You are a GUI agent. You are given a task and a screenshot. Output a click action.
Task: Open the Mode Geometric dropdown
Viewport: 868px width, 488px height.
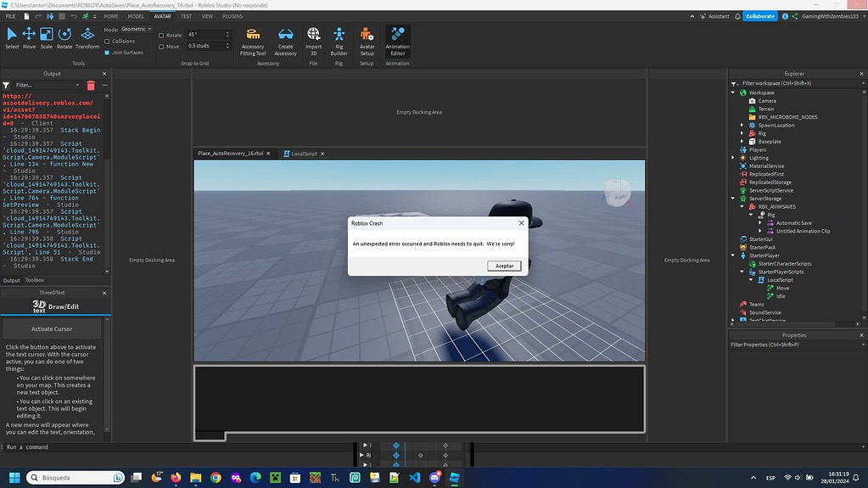coord(136,29)
